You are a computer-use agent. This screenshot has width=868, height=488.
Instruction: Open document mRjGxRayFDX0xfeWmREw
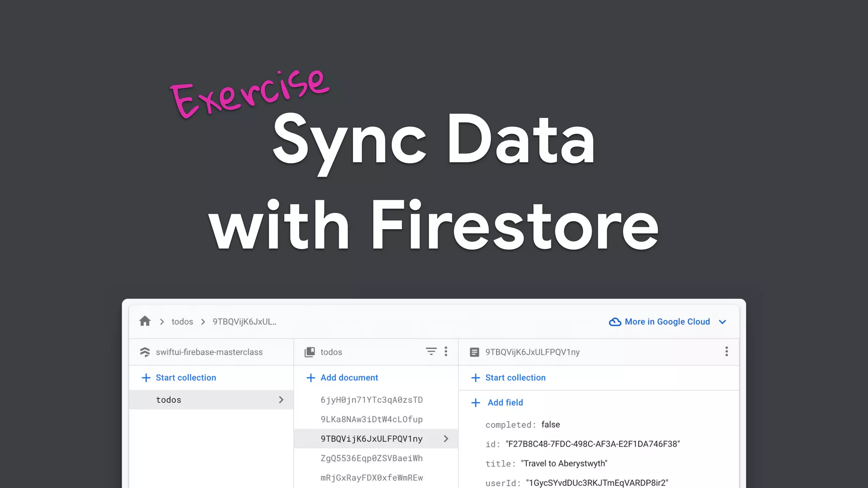click(372, 478)
